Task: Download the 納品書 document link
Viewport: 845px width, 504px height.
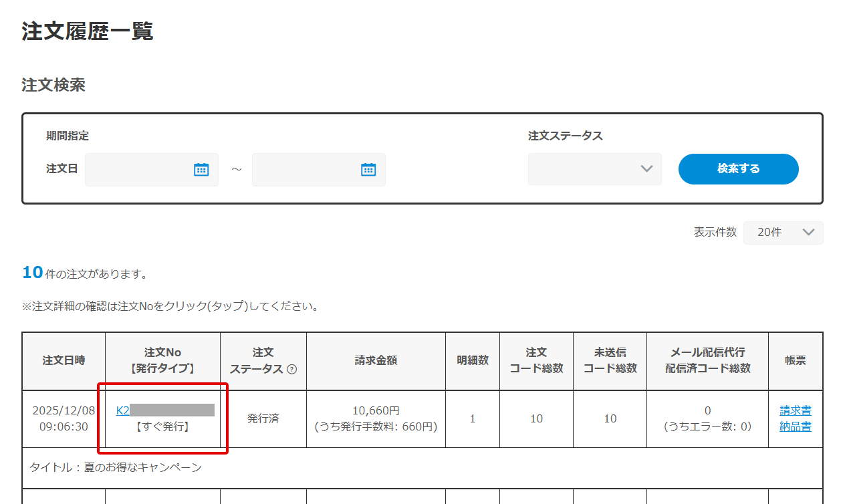Action: (795, 426)
